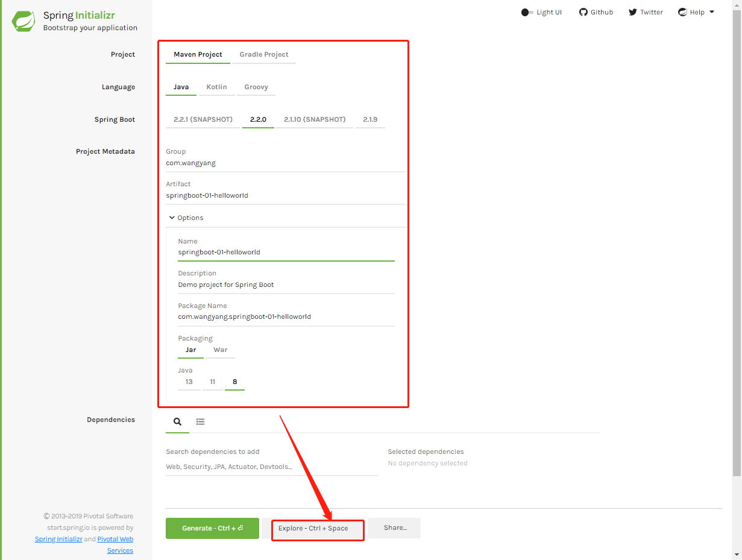Edit the Description field
The image size is (742, 560).
pyautogui.click(x=286, y=285)
